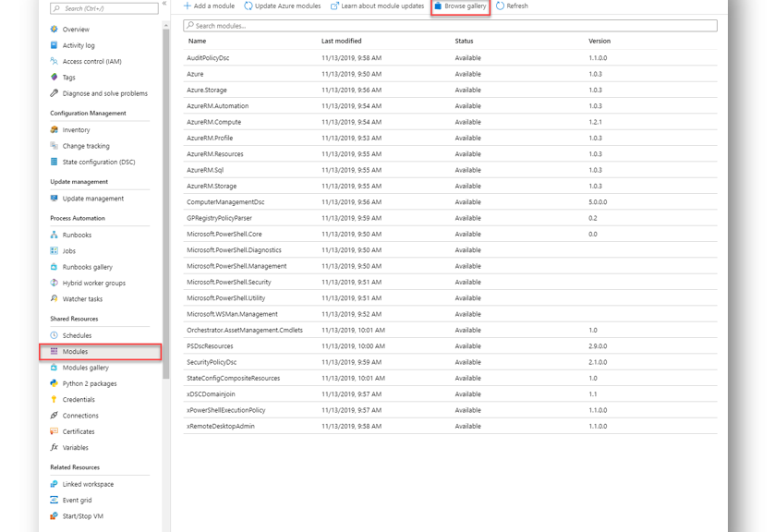The image size is (775, 532).
Task: Open Microsoft.PowerShell.Diagnostics module
Action: tap(450, 249)
